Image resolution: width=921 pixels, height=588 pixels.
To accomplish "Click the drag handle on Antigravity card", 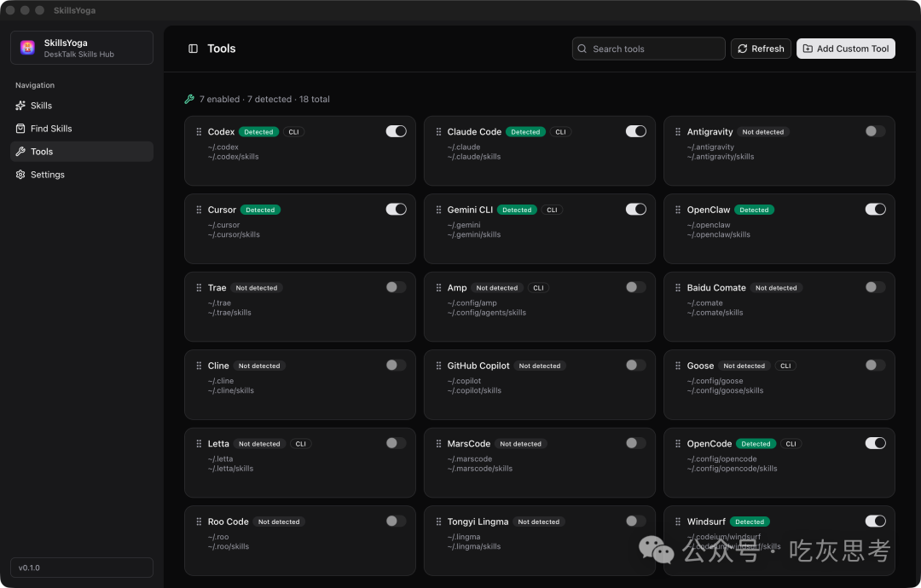I will point(678,132).
